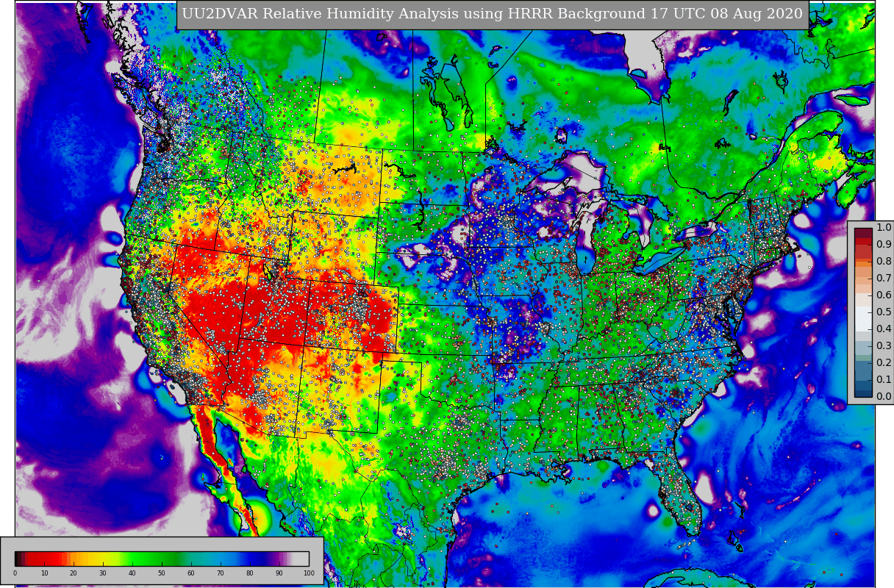
Task: Pick the teal-gray band near 0.2 on colorbar
Action: click(x=863, y=358)
